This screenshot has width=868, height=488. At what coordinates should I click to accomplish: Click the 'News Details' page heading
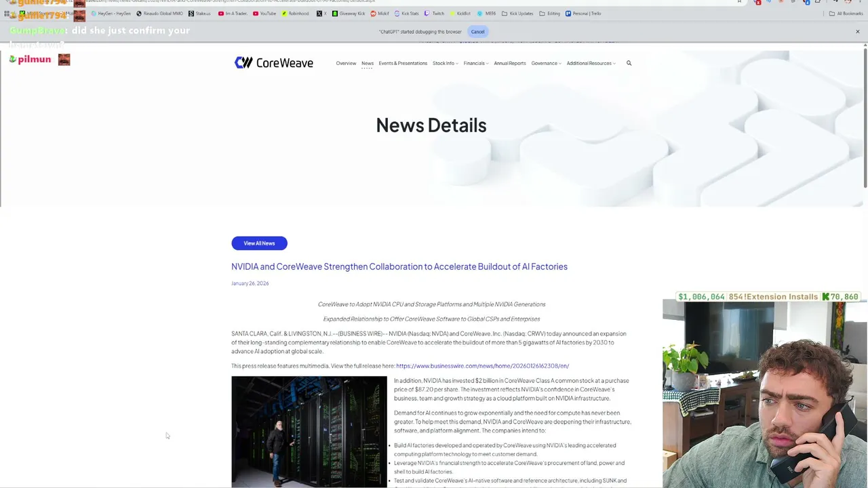click(x=431, y=125)
